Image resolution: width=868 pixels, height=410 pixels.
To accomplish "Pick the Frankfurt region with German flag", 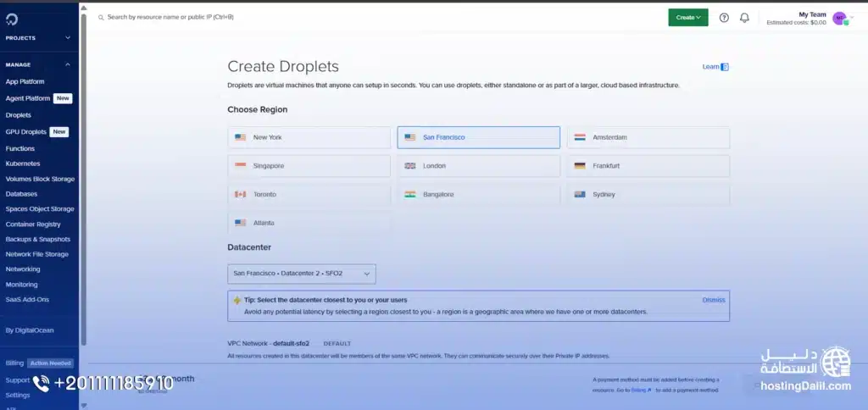I will [648, 166].
